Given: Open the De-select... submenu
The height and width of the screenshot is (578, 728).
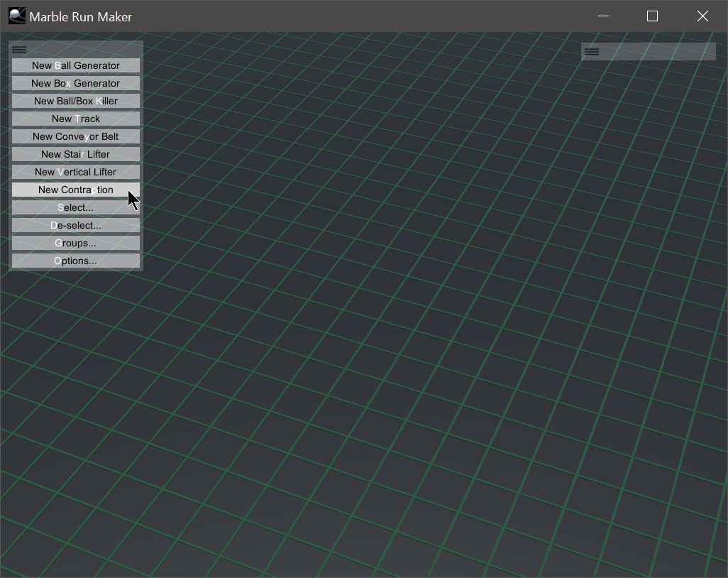Looking at the screenshot, I should (x=76, y=225).
